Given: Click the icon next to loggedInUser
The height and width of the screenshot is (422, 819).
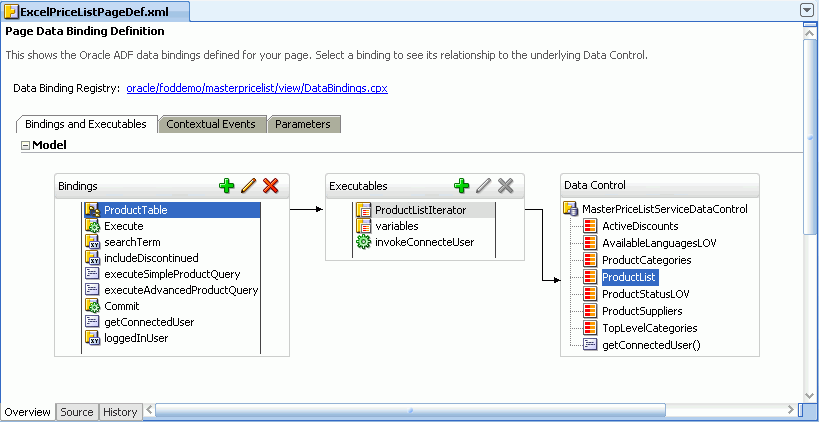Looking at the screenshot, I should (x=92, y=338).
